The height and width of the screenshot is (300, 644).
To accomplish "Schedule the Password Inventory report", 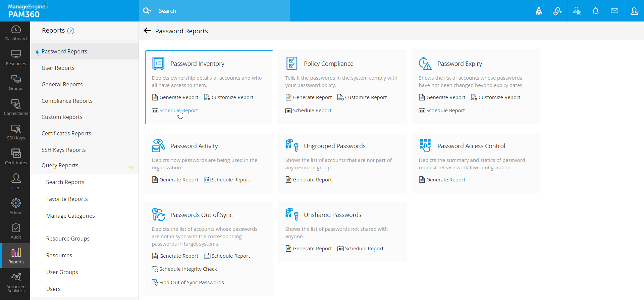I will tap(178, 111).
